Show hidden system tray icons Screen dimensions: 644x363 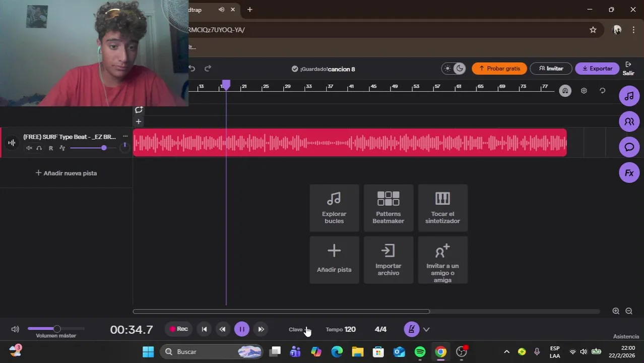point(506,351)
